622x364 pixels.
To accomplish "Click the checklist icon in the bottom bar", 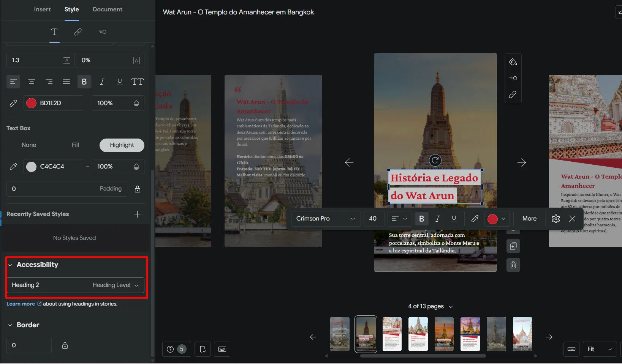I will [203, 349].
